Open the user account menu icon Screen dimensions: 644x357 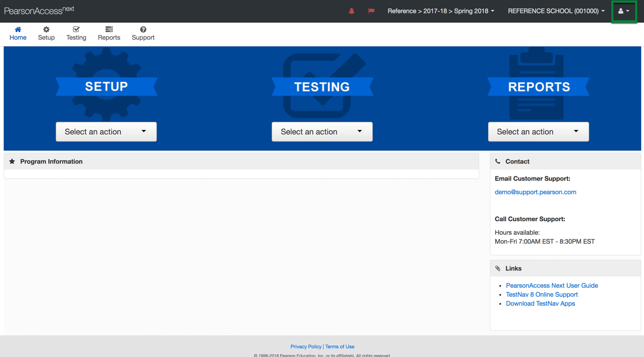tap(624, 11)
